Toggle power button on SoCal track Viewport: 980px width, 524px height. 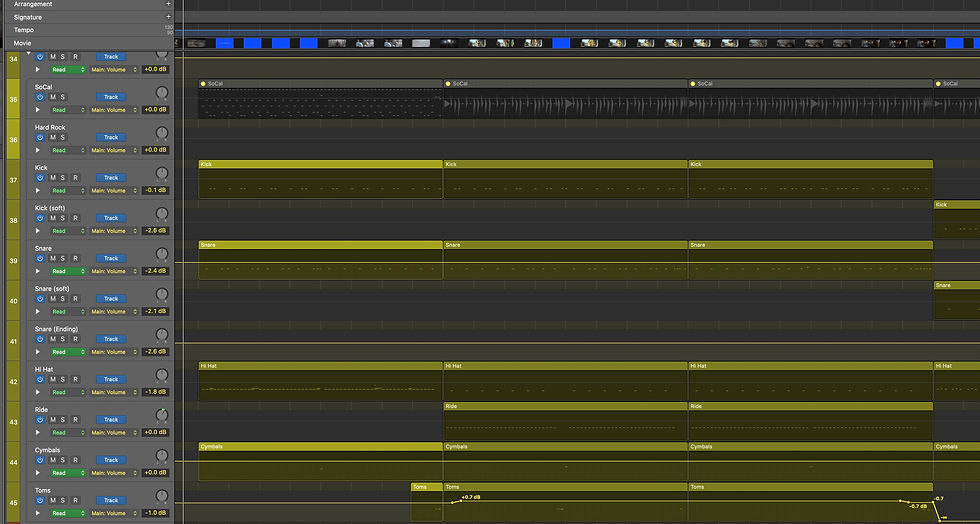pyautogui.click(x=40, y=97)
